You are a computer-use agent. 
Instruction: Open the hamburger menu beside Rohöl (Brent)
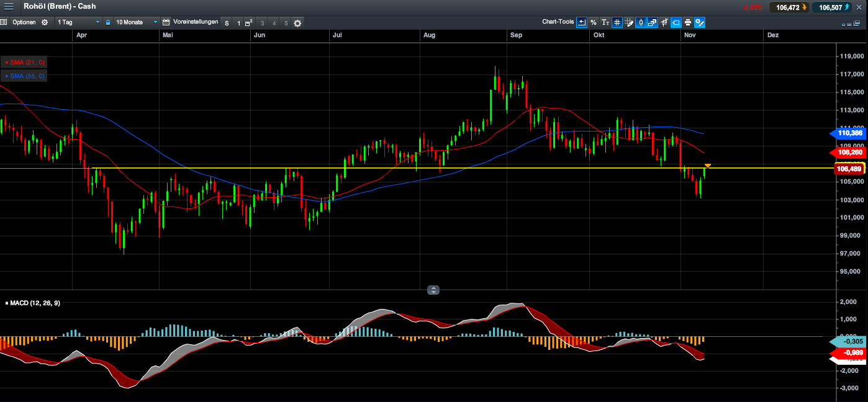pyautogui.click(x=9, y=7)
